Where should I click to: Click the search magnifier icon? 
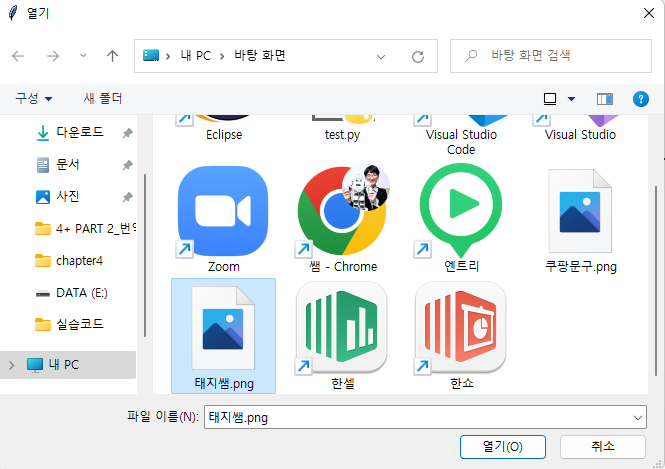pos(471,56)
